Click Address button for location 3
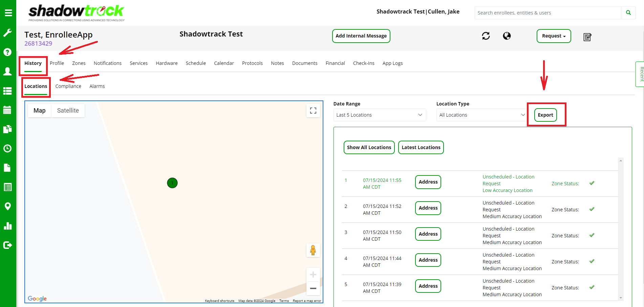Viewport: 644px width, 307px height. [x=428, y=234]
